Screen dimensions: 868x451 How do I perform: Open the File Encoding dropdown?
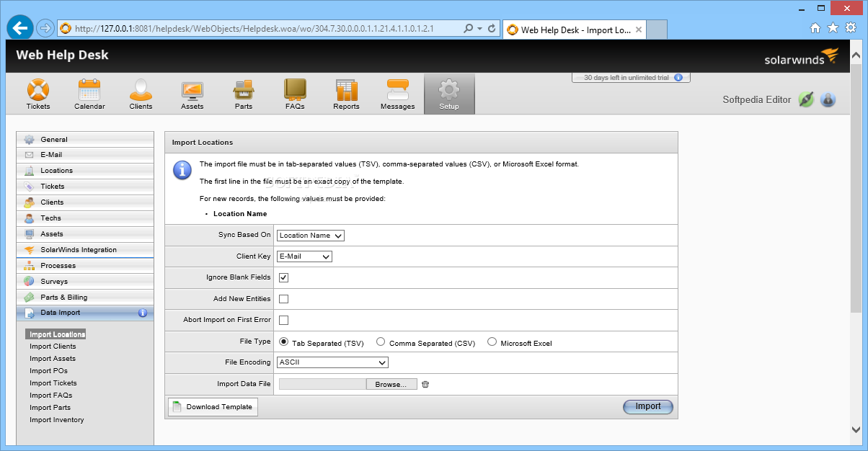point(332,362)
